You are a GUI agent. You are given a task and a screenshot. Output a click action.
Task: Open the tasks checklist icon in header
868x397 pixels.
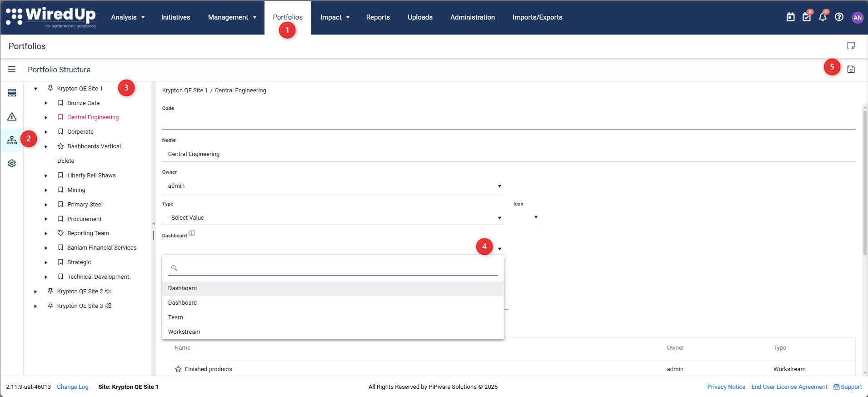807,17
